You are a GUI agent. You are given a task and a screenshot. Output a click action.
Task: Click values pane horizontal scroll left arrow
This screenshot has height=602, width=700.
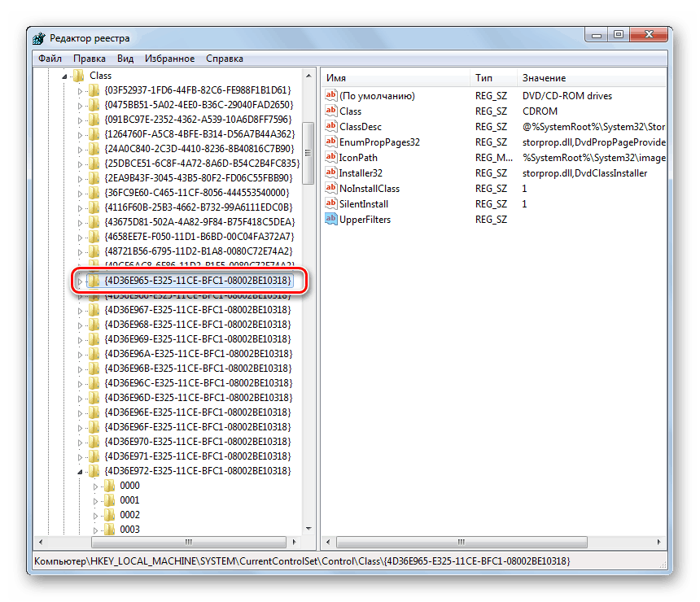point(328,542)
